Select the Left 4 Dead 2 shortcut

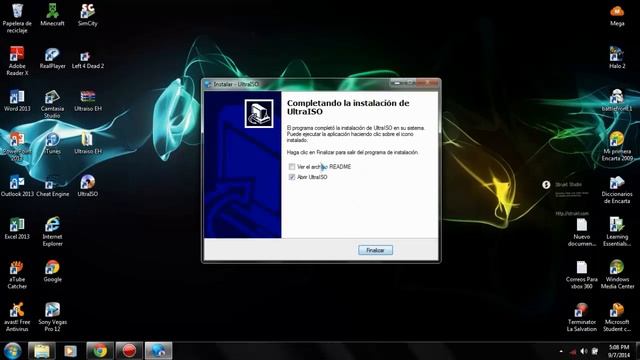click(x=87, y=59)
